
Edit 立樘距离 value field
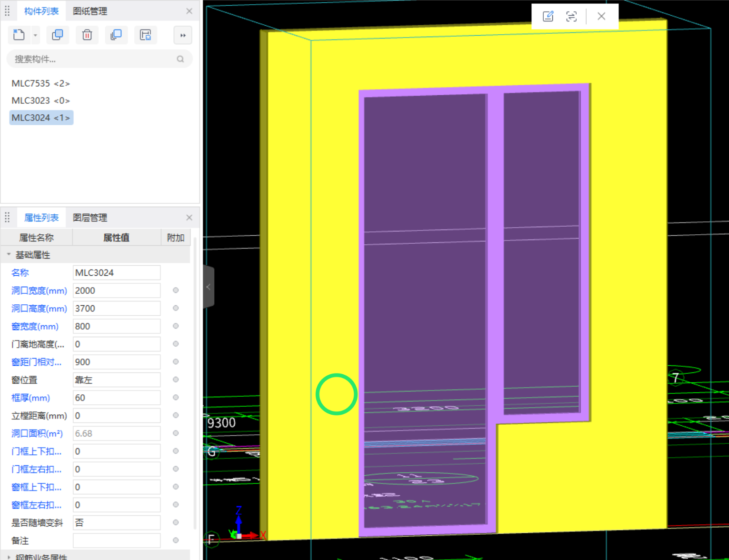point(117,416)
